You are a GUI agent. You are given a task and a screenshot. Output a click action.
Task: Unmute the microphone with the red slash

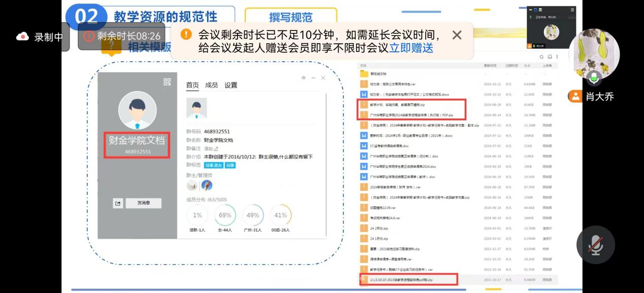pos(595,245)
